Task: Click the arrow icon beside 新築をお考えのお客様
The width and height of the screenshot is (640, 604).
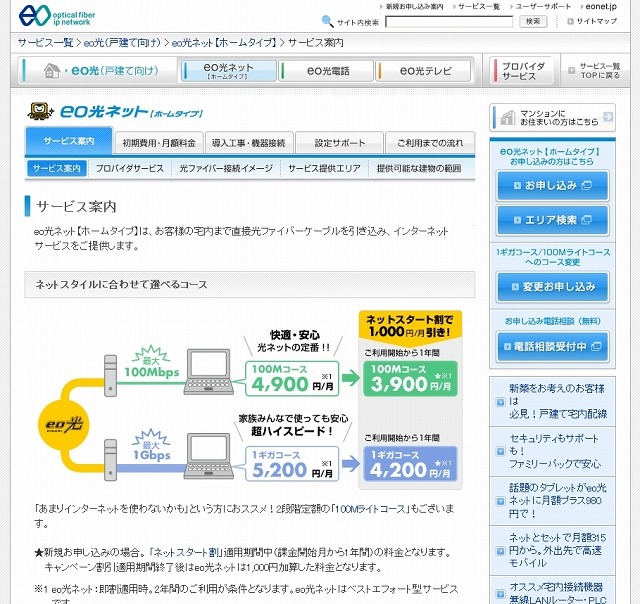Action: tap(500, 402)
